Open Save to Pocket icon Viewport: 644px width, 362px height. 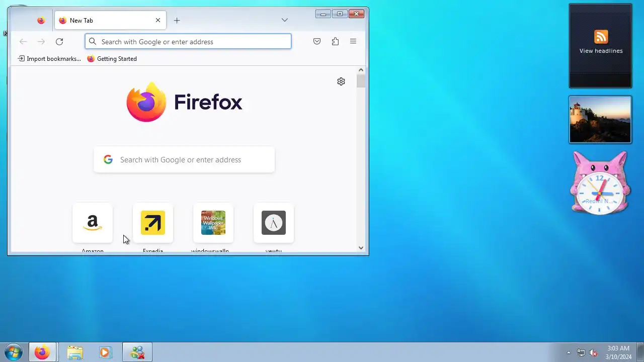(x=317, y=42)
